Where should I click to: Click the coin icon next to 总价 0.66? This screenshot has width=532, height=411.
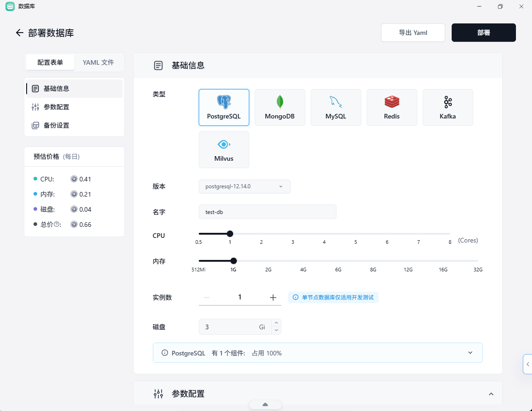click(74, 225)
